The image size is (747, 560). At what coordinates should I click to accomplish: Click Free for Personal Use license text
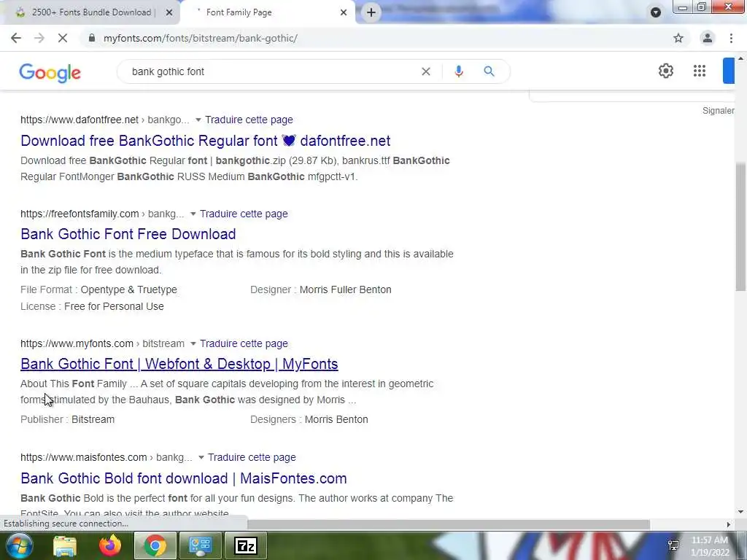point(114,306)
